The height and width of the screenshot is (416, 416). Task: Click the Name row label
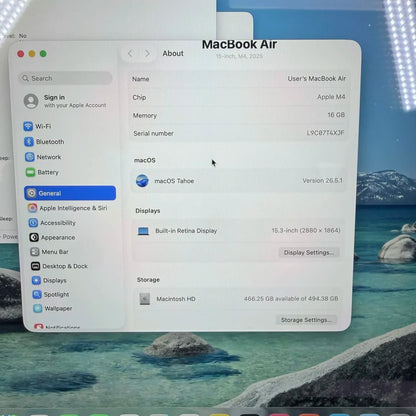[141, 79]
